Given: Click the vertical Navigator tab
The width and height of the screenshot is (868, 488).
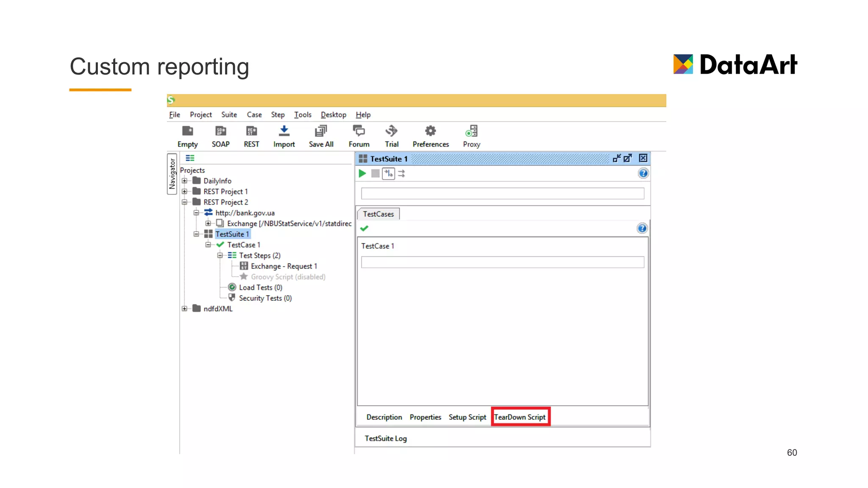Looking at the screenshot, I should click(x=172, y=174).
